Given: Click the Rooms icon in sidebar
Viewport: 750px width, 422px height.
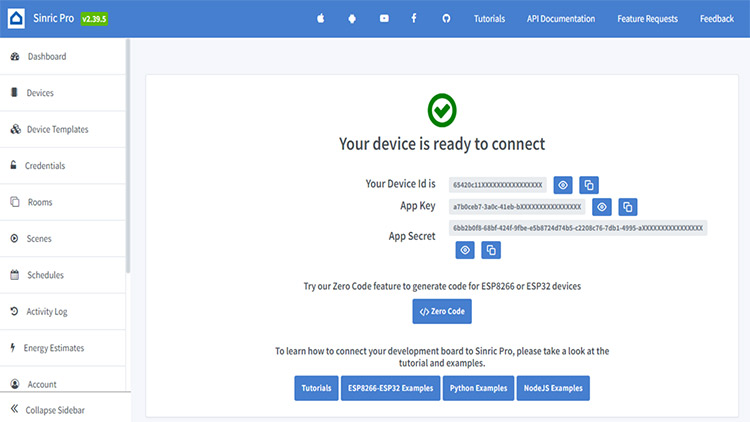Looking at the screenshot, I should click(x=15, y=202).
